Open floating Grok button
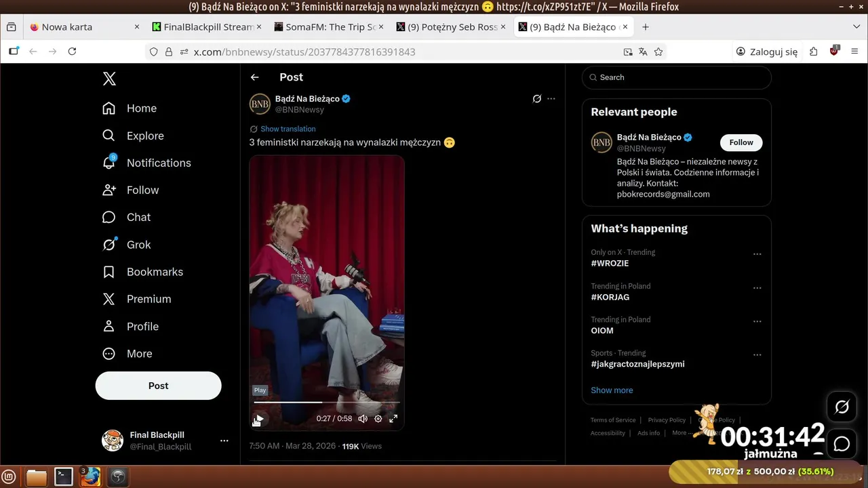Screen dimensions: 868x488 (842, 407)
